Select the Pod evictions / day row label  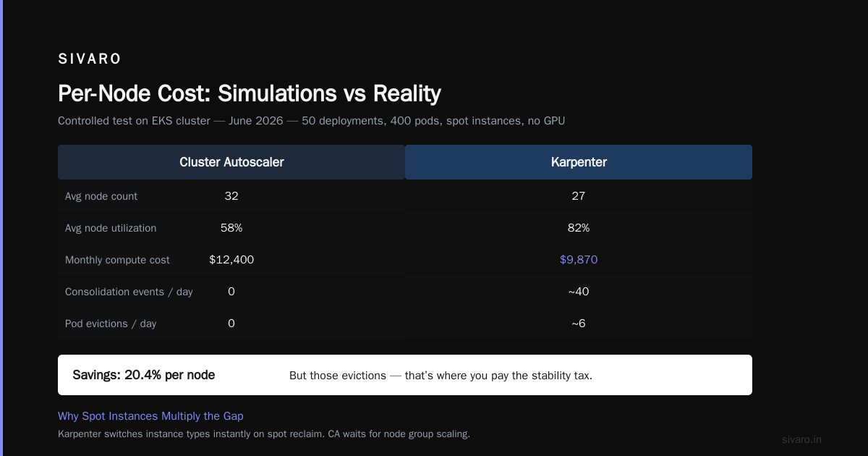[111, 324]
